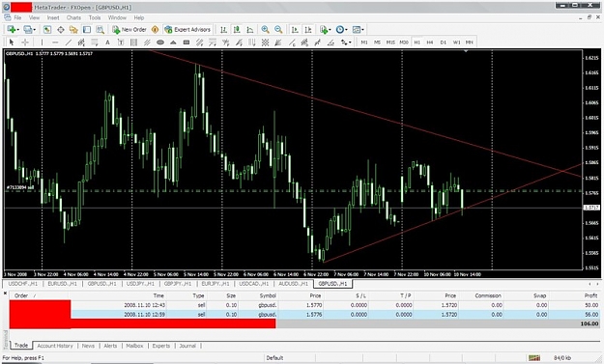Open the View menu
The image size is (604, 364).
click(34, 17)
